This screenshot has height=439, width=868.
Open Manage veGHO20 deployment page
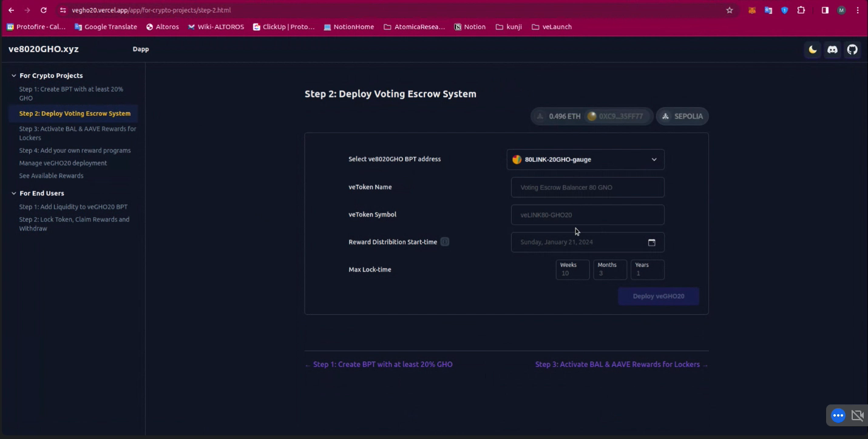click(x=63, y=163)
